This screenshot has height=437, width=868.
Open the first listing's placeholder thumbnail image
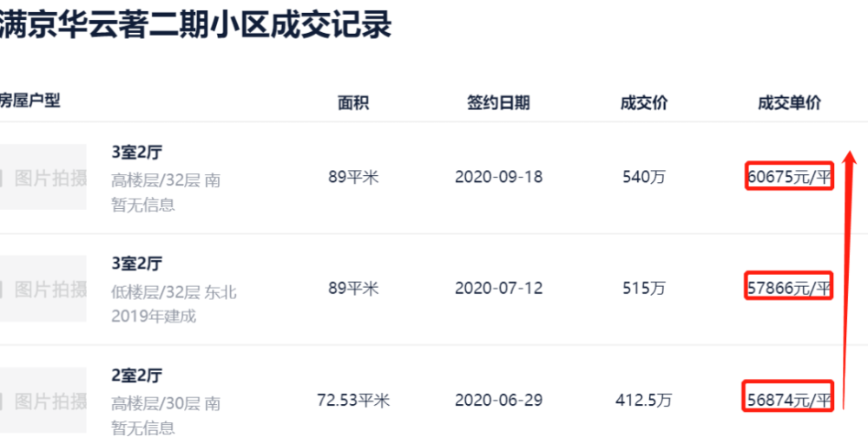coord(43,177)
